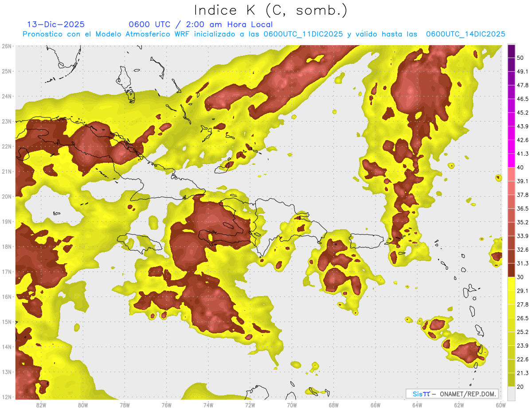Image resolution: width=532 pixels, height=411 pixels.
Task: Click the colorbar label '26.5'
Action: [523, 318]
